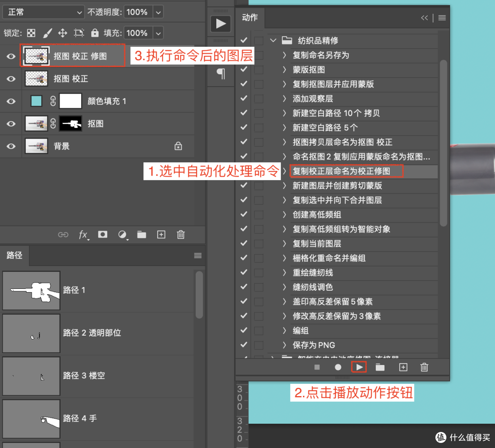Viewport: 495px width, 448px height.
Task: Click background layer lock icon
Action: click(178, 146)
